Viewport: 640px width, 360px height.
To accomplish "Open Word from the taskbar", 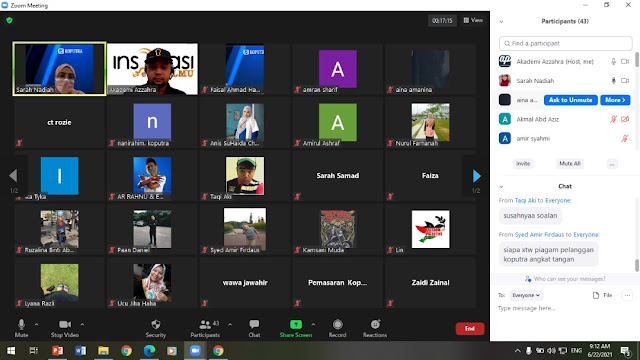I will [x=80, y=351].
